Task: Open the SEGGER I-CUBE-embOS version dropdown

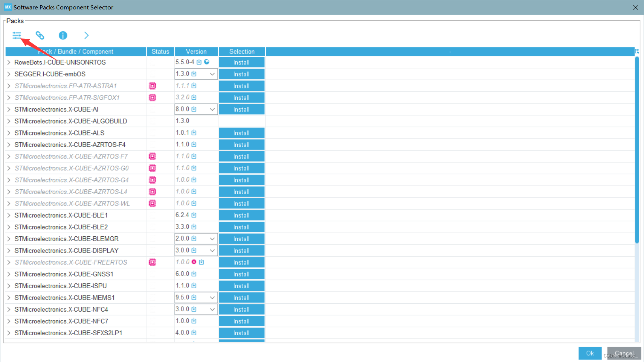Action: click(212, 74)
